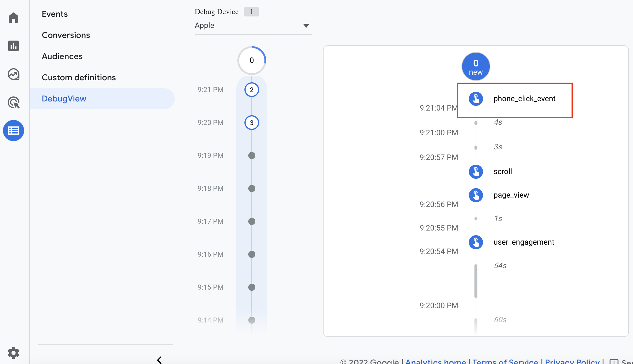Select the 9:20 PM minute bubble
Viewport: 633px width, 364px height.
tap(251, 123)
